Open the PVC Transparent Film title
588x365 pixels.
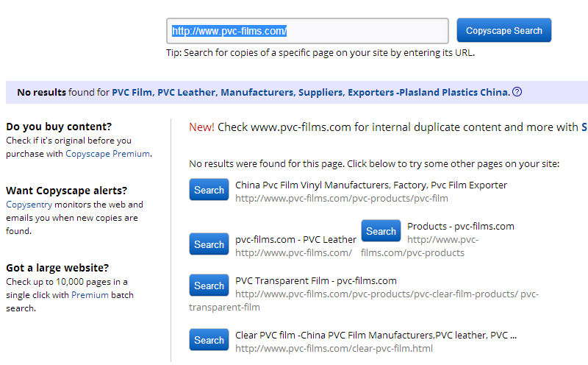tap(316, 281)
